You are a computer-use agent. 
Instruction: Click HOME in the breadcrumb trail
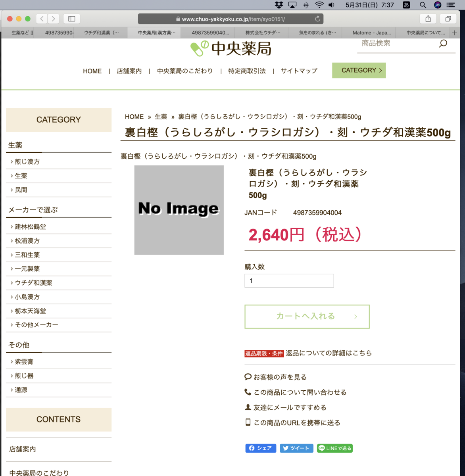coord(134,117)
